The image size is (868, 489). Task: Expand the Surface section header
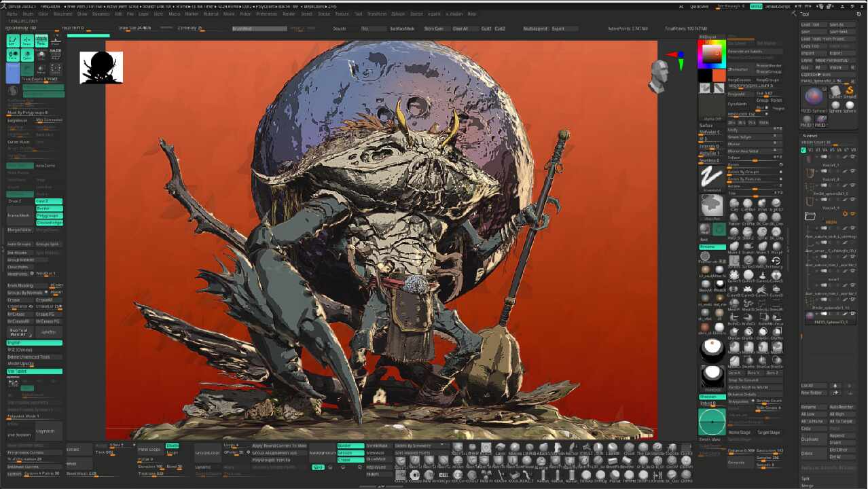pos(706,126)
